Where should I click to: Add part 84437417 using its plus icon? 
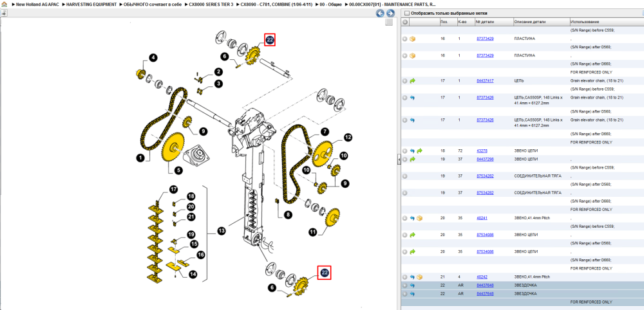[405, 81]
